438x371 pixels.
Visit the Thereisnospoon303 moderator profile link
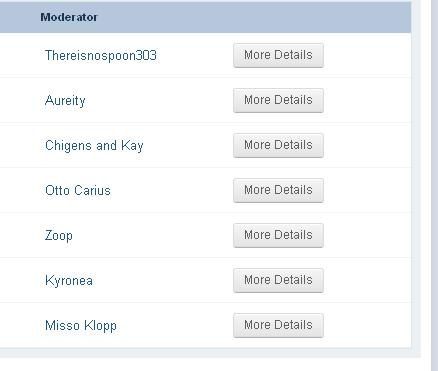coord(101,56)
